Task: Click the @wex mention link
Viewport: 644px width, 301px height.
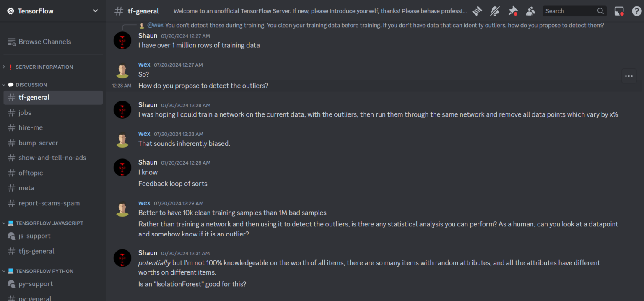Action: [x=155, y=25]
